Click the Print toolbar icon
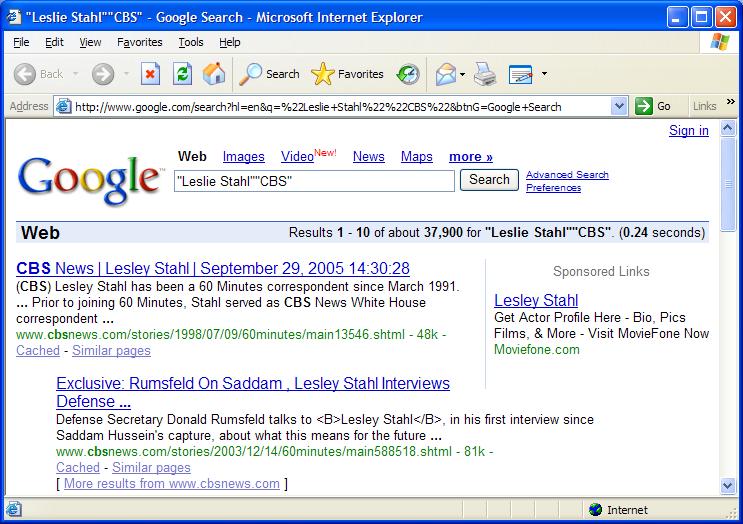This screenshot has width=743, height=524. [x=485, y=74]
